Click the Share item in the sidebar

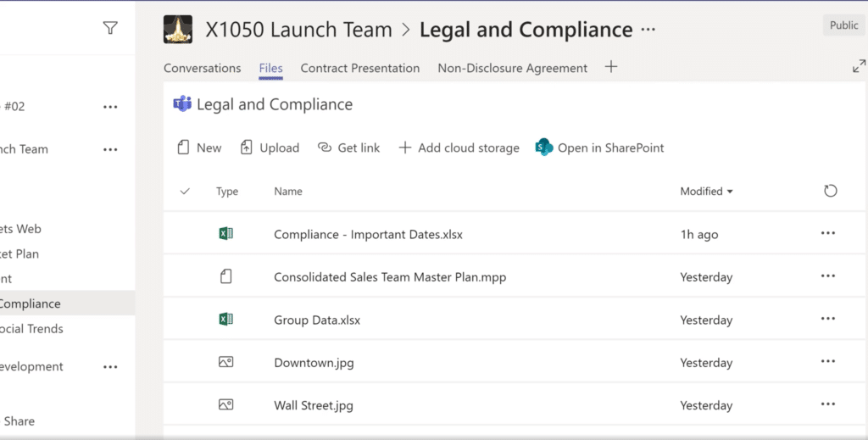point(19,421)
